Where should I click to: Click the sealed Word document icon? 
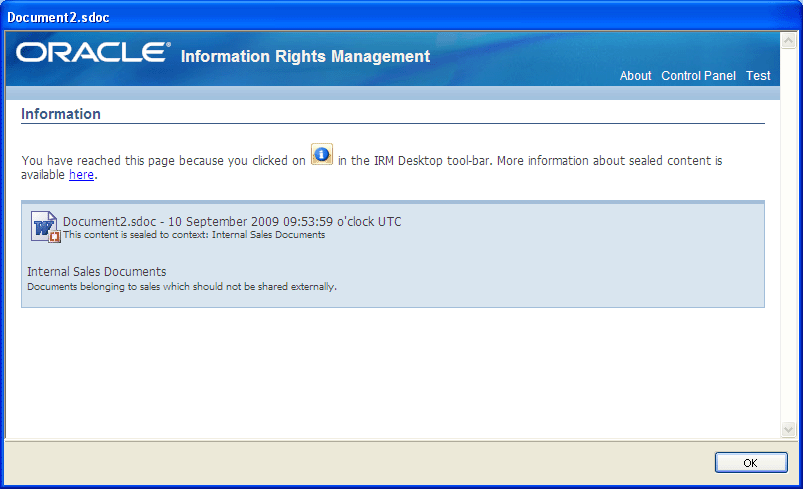pos(45,227)
